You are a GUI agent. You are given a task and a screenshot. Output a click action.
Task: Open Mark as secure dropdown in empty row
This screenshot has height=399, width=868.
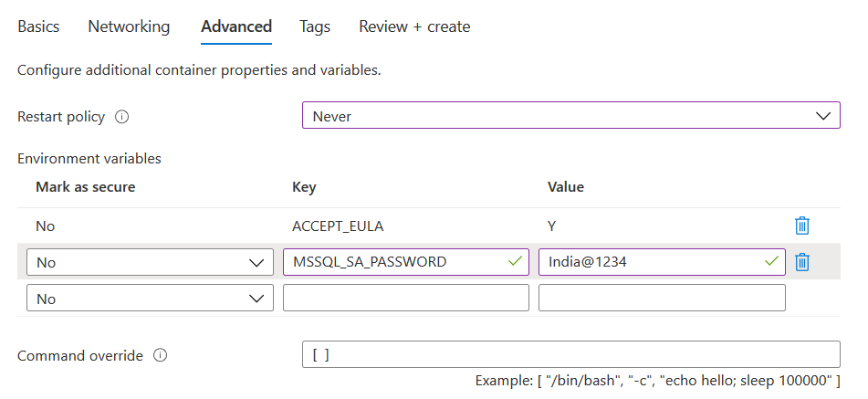(x=150, y=299)
